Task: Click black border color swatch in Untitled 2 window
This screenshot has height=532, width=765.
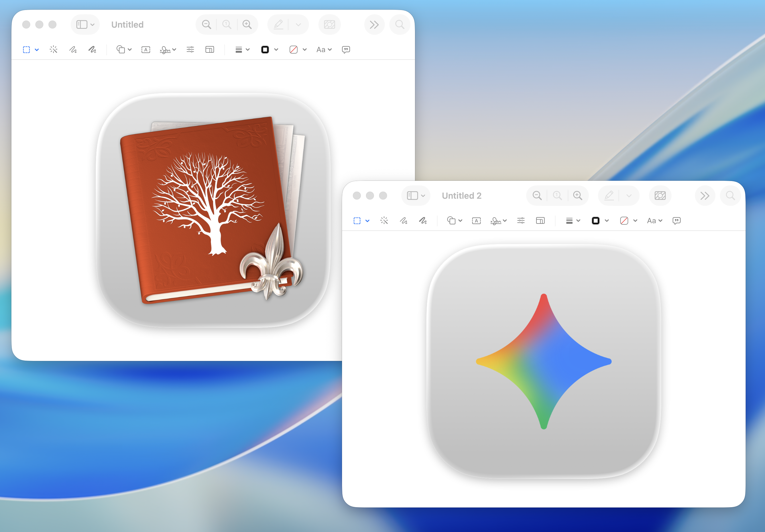Action: point(595,221)
